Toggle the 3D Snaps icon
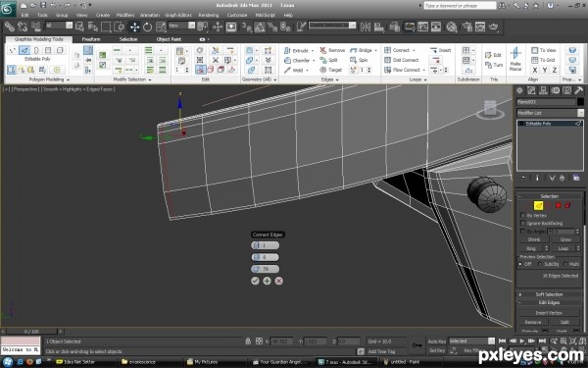Screen dimensions: 588x368 point(246,27)
